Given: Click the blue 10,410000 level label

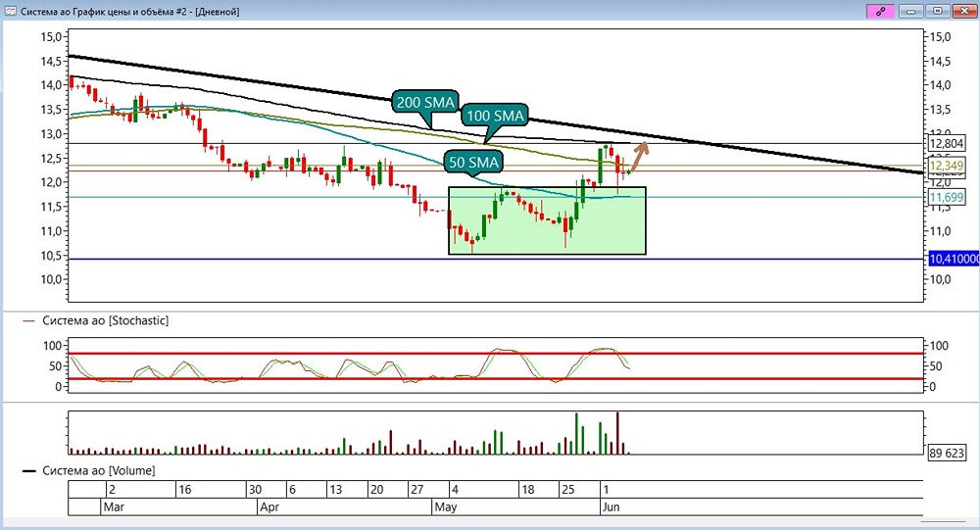Looking at the screenshot, I should (954, 259).
